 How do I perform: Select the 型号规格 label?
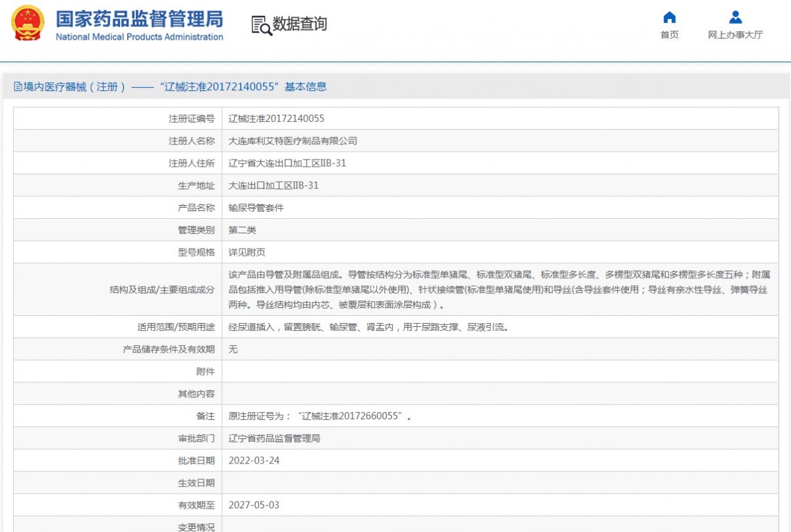[x=196, y=252]
